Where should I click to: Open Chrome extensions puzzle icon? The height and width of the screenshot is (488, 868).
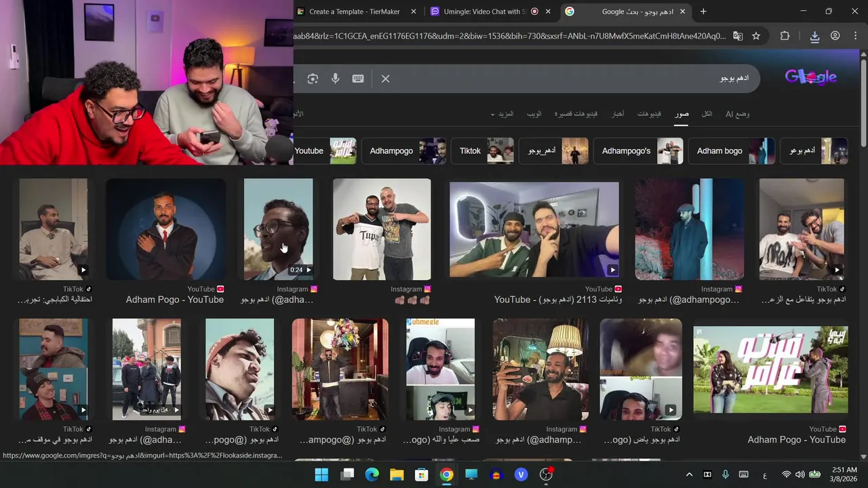coord(785,36)
